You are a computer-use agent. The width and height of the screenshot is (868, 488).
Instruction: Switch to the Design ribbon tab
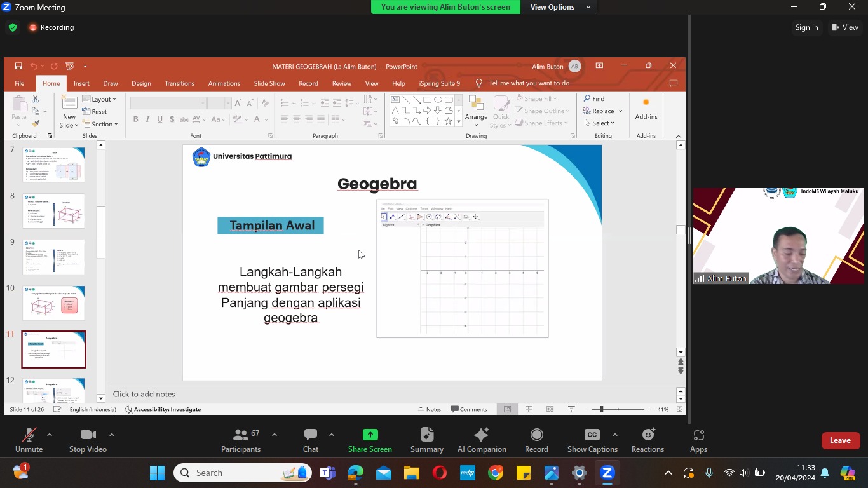pyautogui.click(x=141, y=83)
